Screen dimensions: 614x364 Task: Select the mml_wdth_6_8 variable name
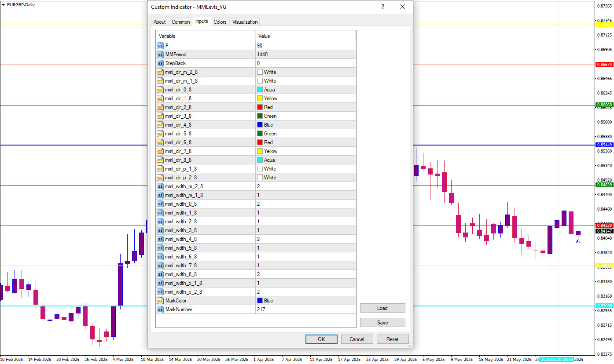tap(181, 257)
